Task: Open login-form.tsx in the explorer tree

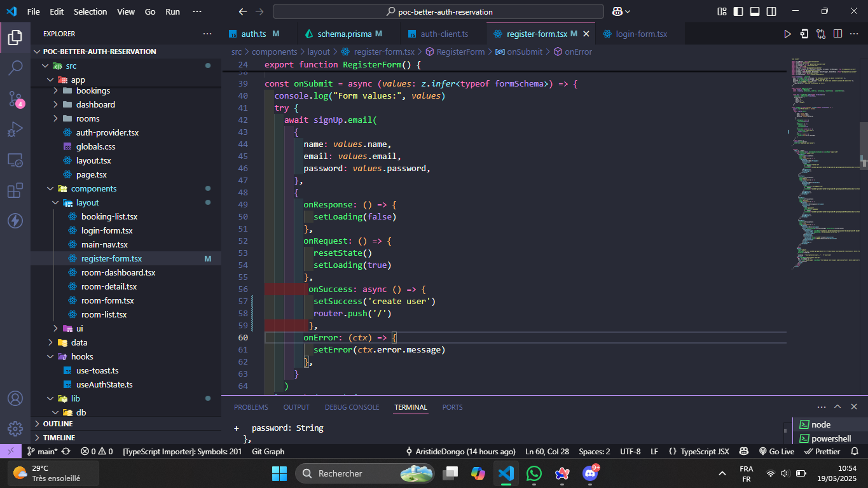Action: [107, 230]
